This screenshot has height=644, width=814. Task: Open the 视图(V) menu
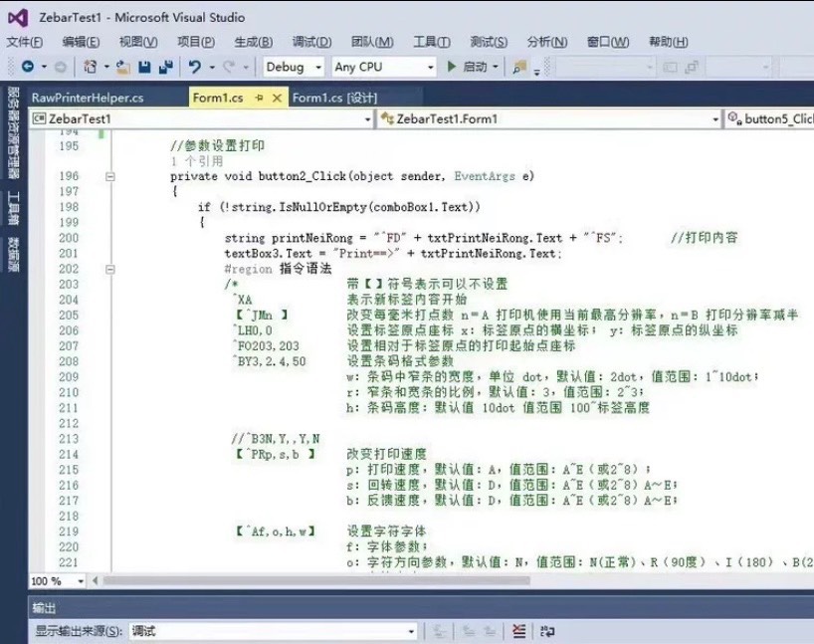(138, 42)
